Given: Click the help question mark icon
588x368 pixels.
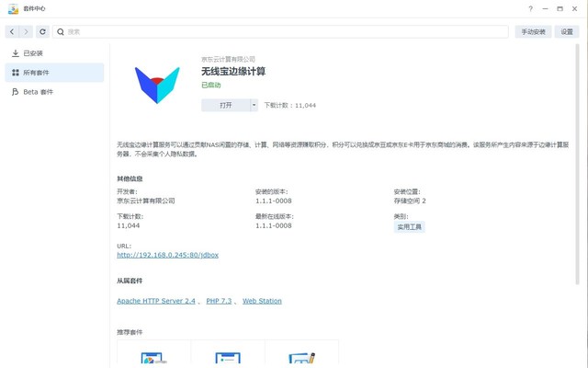Looking at the screenshot, I should pos(531,8).
